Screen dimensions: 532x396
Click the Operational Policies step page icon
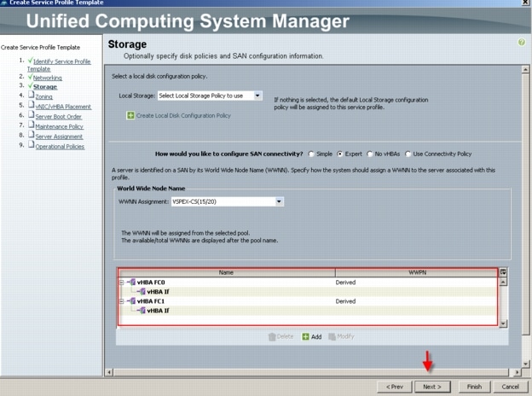tap(32, 144)
